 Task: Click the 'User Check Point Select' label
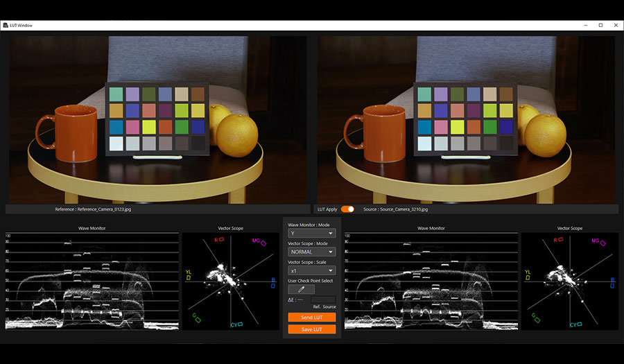tap(311, 281)
